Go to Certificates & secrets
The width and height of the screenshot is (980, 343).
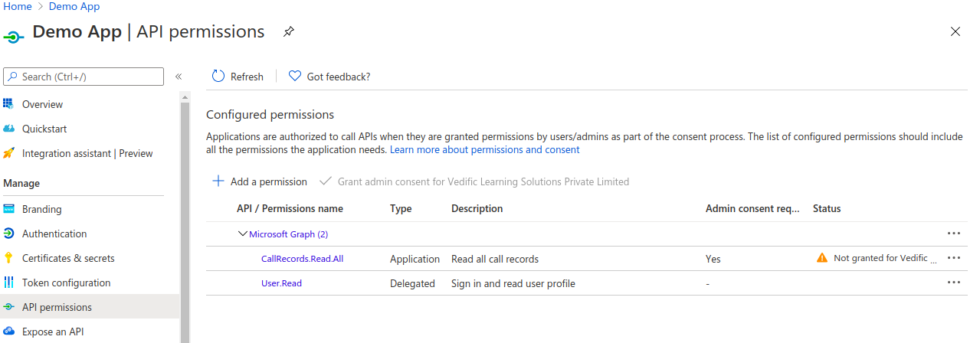67,258
